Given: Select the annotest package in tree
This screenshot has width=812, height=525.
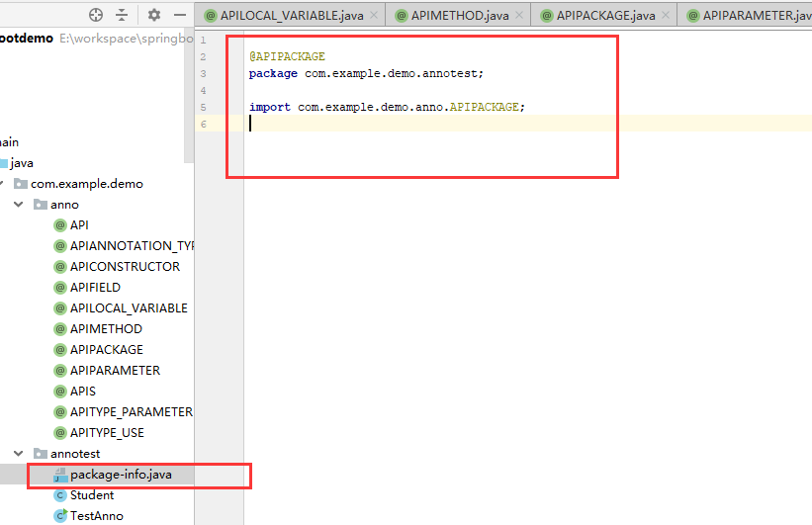Looking at the screenshot, I should pyautogui.click(x=75, y=454).
